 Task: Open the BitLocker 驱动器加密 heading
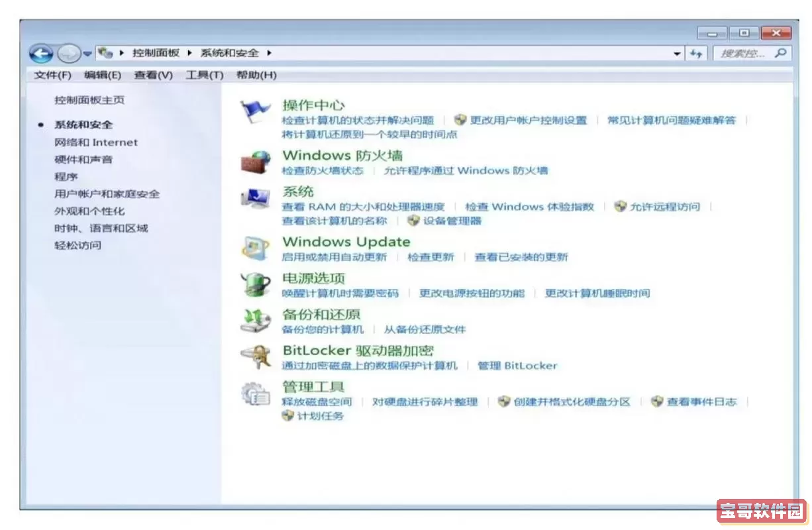(358, 350)
